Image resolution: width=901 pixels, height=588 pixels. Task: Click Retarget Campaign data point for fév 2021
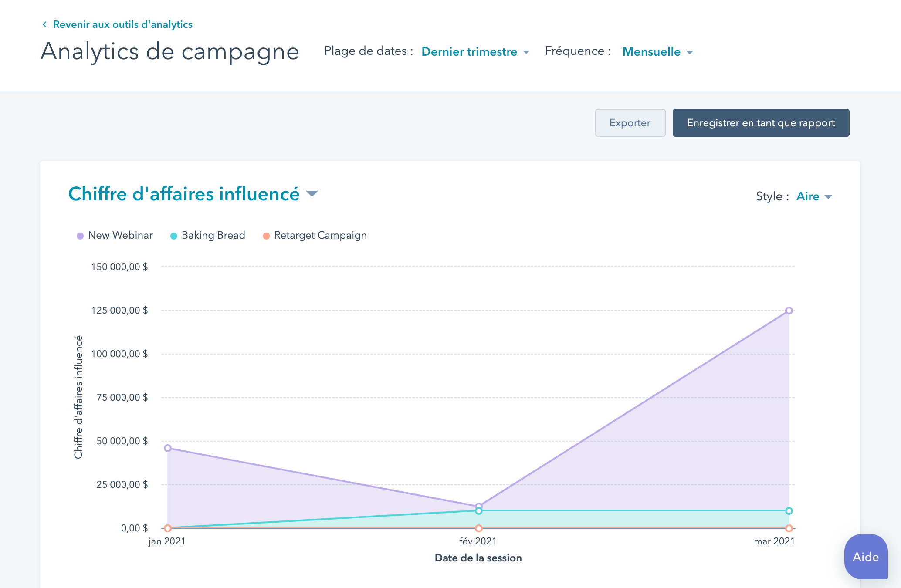coord(478,528)
